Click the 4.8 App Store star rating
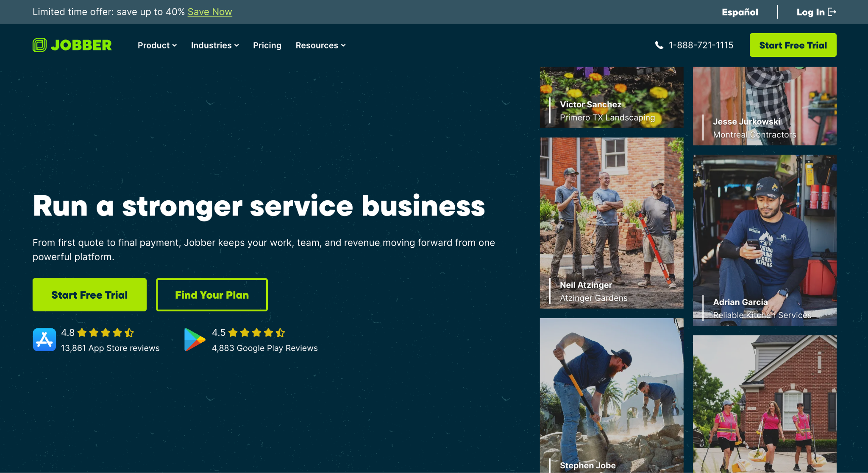The image size is (868, 473). point(106,333)
